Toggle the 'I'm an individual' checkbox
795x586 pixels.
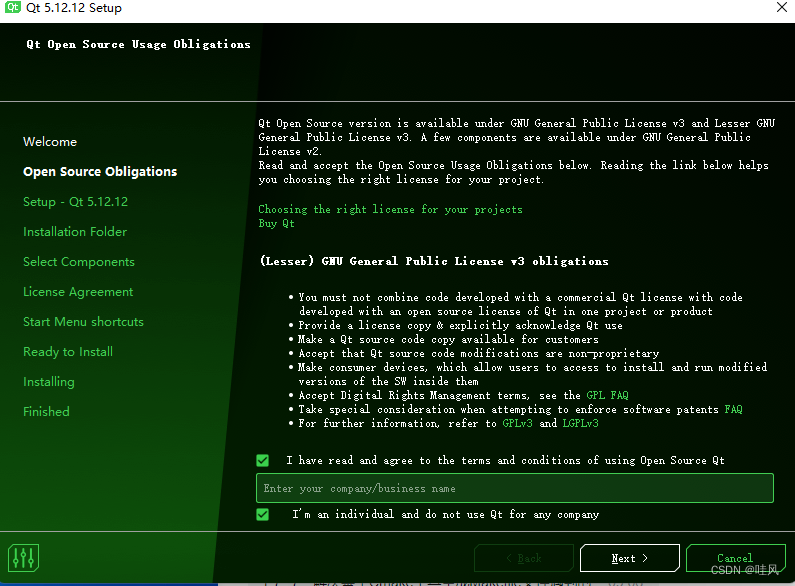point(263,515)
